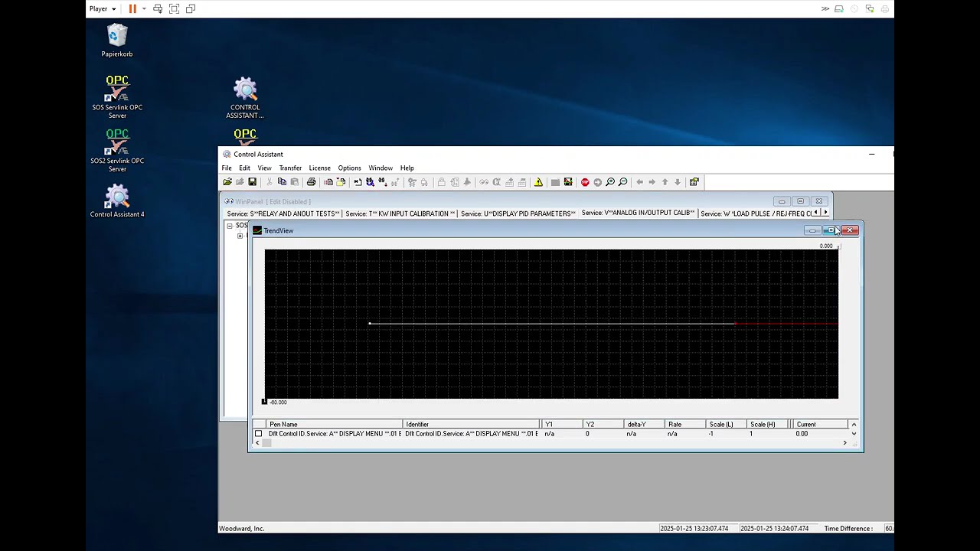Open the Options menu

pyautogui.click(x=349, y=168)
